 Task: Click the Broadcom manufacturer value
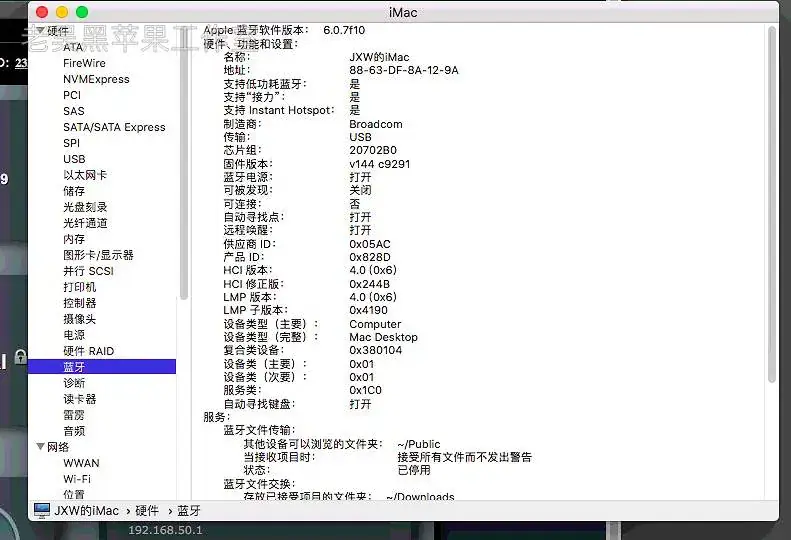coord(376,124)
